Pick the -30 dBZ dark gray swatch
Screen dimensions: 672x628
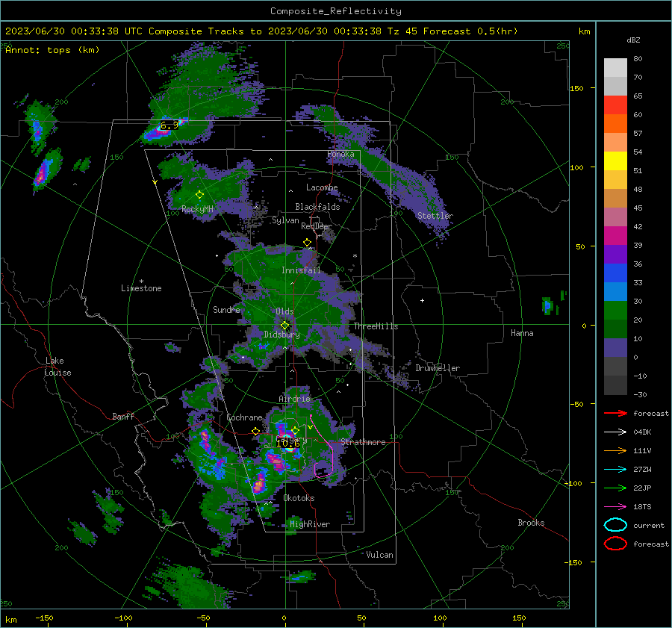click(615, 385)
